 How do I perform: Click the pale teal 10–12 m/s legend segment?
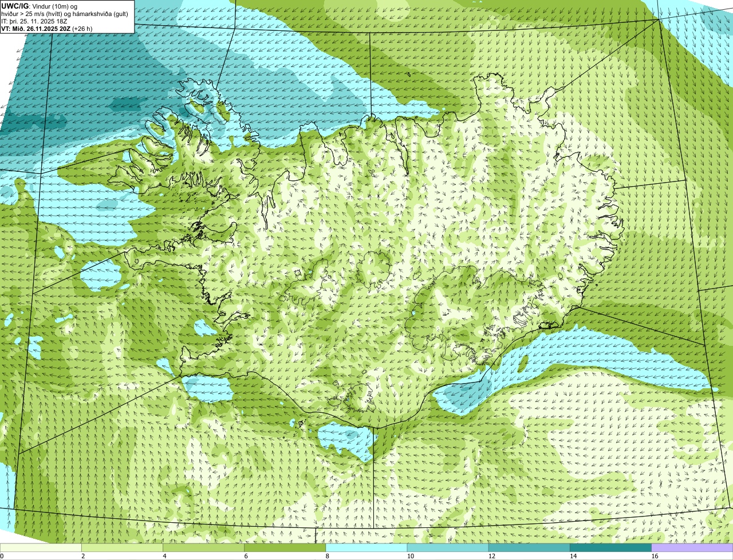[448, 547]
